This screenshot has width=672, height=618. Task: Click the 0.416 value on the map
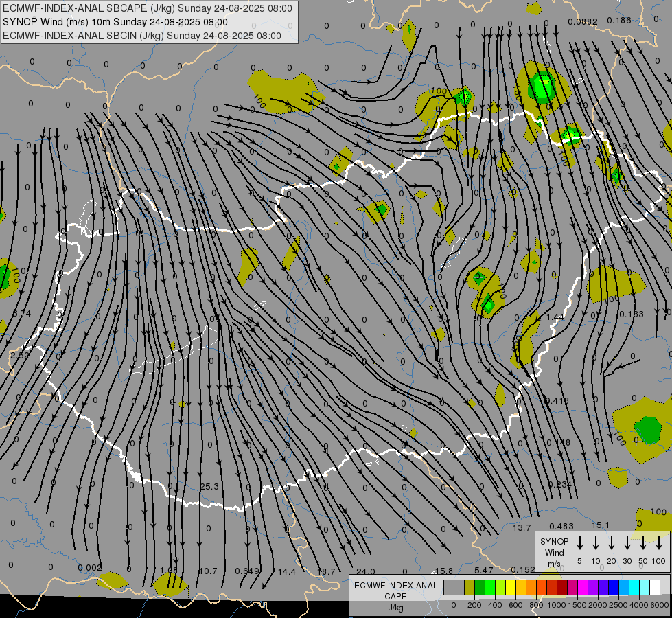[557, 400]
